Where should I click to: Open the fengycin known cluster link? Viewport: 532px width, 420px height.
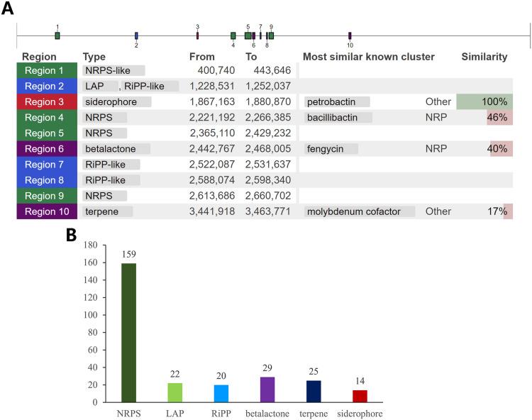[x=331, y=148]
